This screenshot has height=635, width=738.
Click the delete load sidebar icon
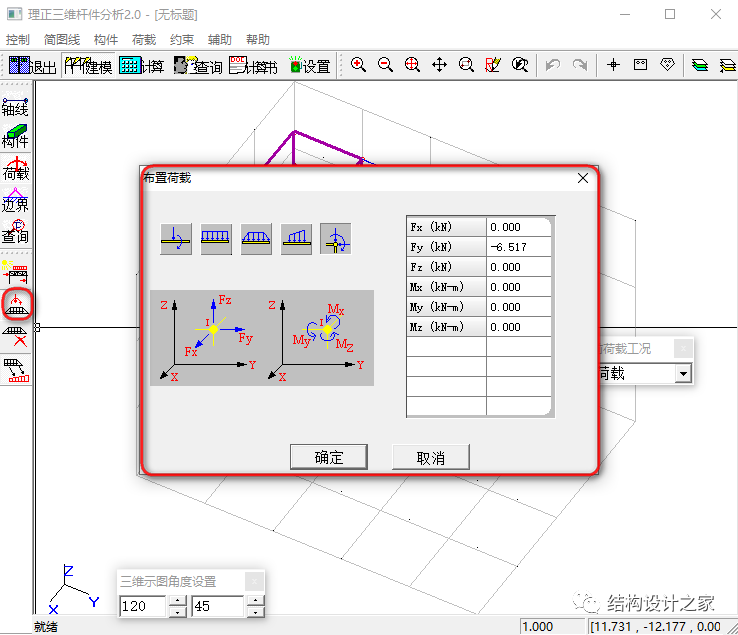[x=16, y=336]
